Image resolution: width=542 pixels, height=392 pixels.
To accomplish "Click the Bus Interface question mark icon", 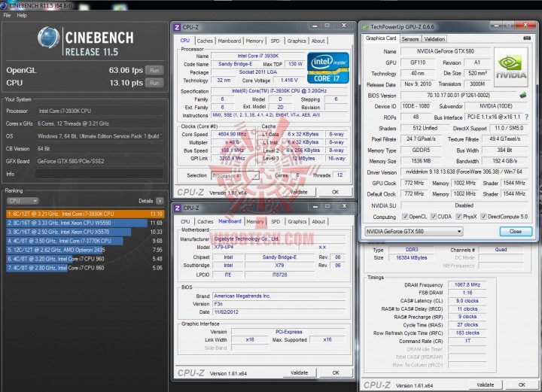I will (526, 117).
